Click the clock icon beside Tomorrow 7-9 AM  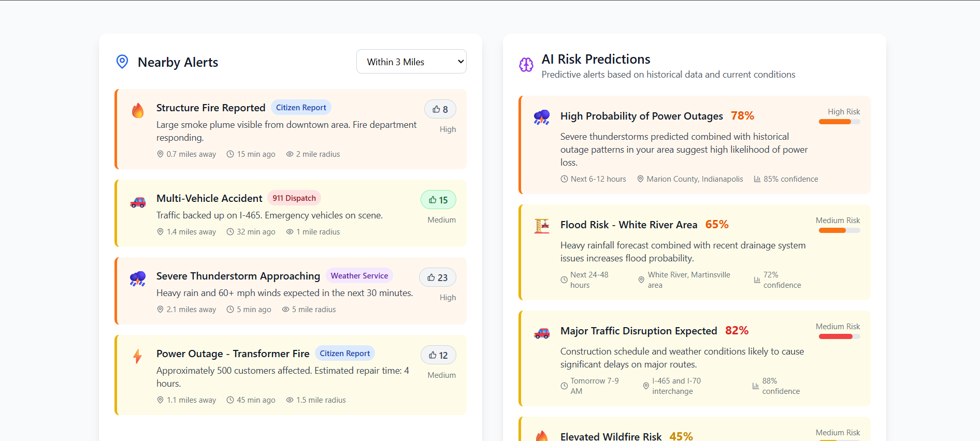(564, 386)
